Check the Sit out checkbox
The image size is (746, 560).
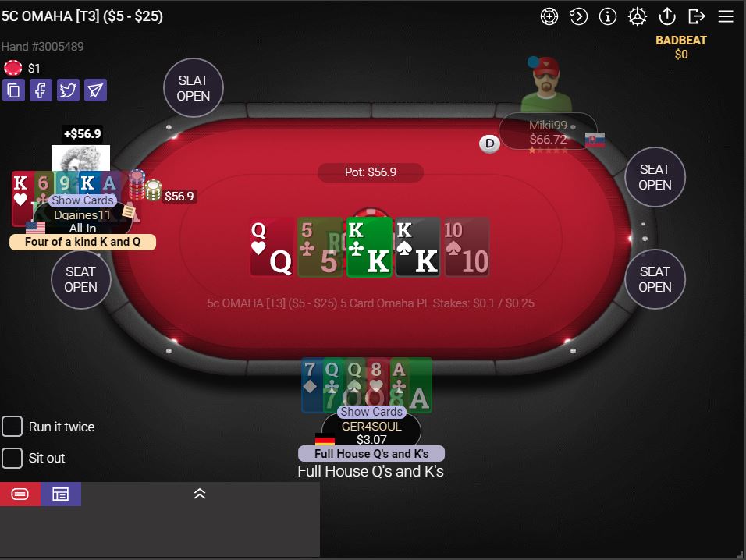point(12,459)
